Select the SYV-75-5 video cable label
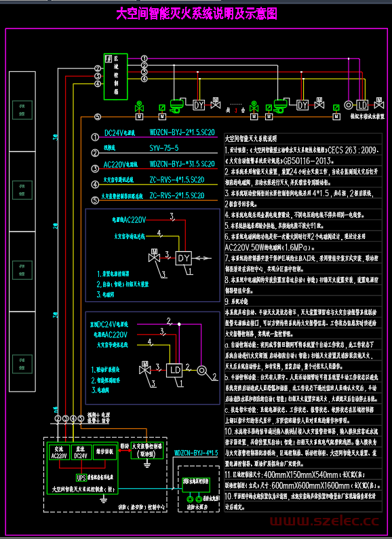392x539 pixels. [164, 148]
